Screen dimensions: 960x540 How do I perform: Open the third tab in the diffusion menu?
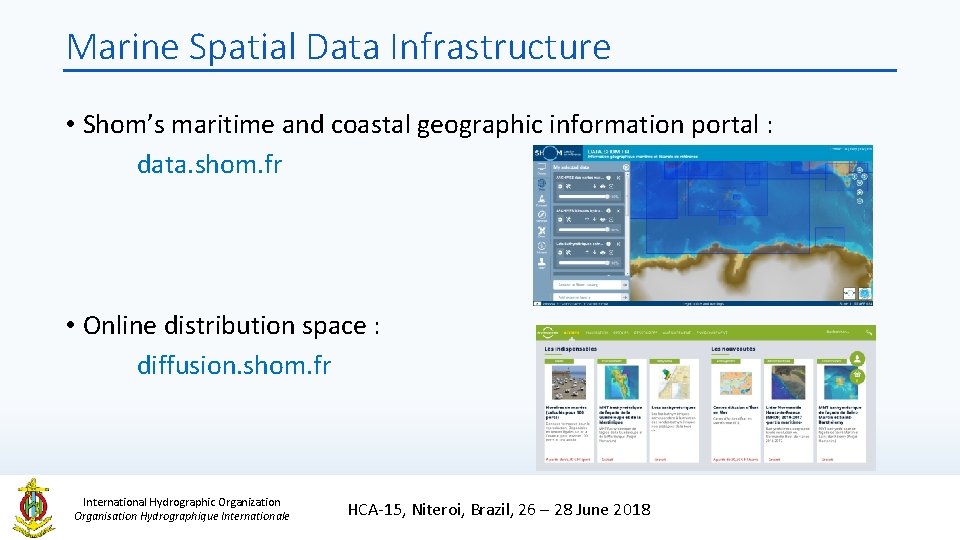[621, 333]
